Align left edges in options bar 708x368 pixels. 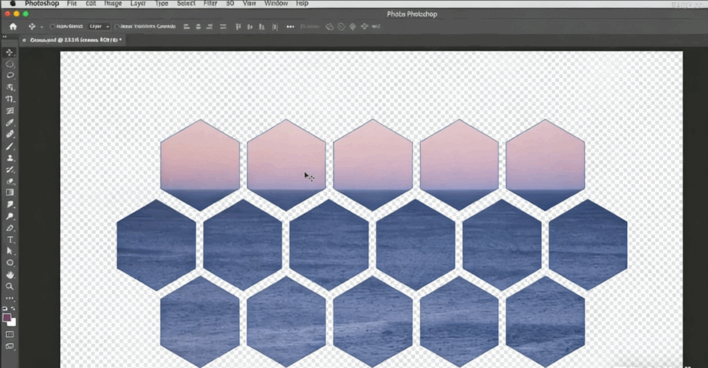[x=186, y=27]
